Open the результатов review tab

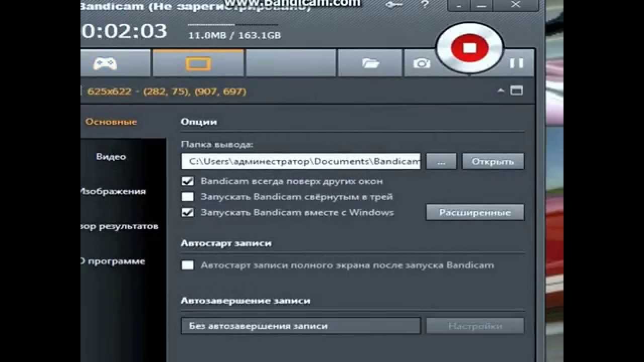click(x=120, y=226)
